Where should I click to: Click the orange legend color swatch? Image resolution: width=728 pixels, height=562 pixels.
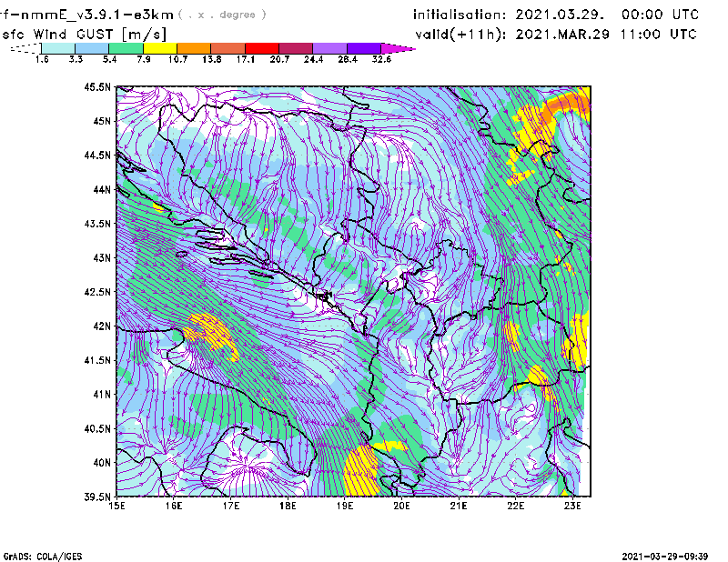tap(194, 48)
